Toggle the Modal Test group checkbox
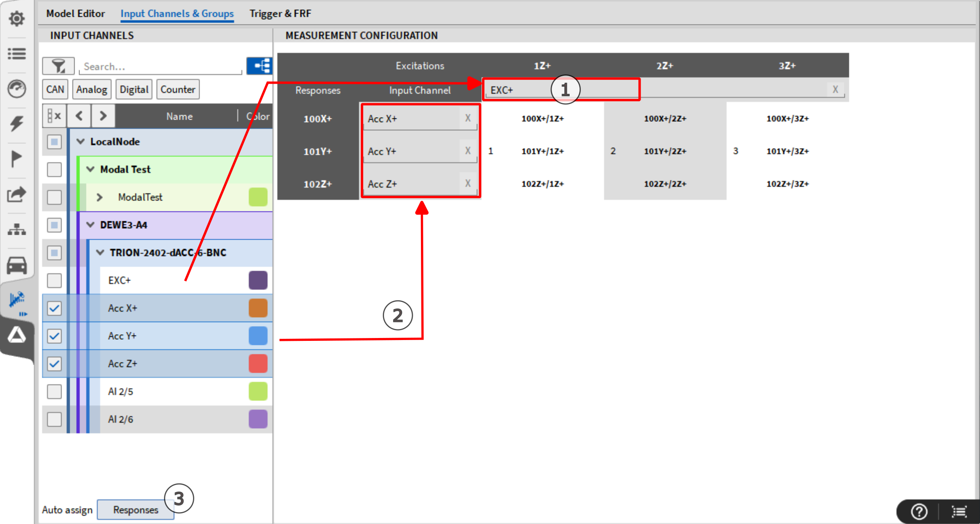Viewport: 980px width, 524px height. tap(54, 169)
